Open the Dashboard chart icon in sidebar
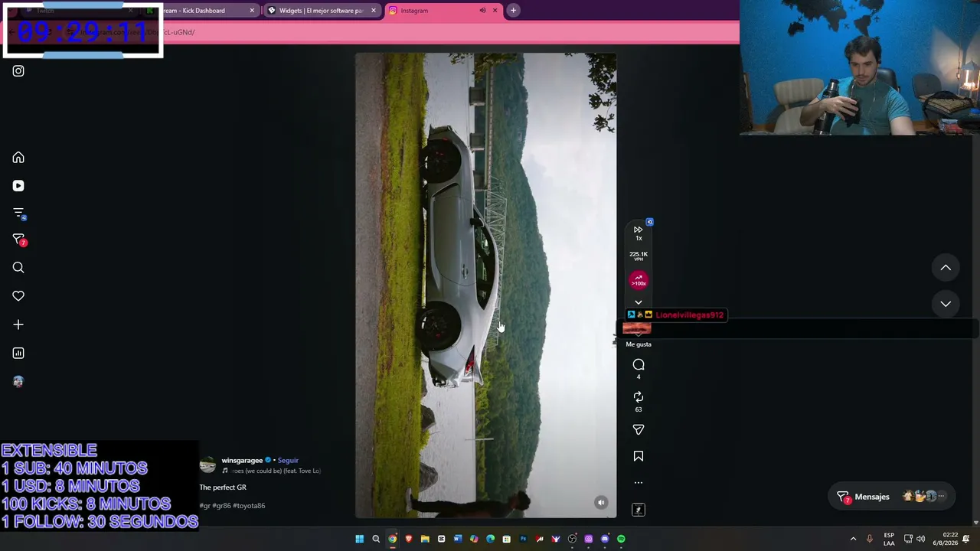980x551 pixels. click(x=18, y=353)
